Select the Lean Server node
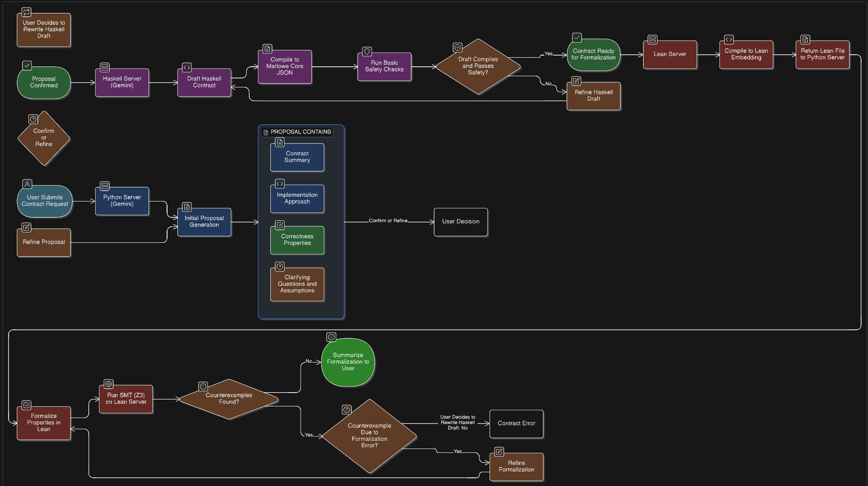The width and height of the screenshot is (868, 486). click(x=670, y=55)
